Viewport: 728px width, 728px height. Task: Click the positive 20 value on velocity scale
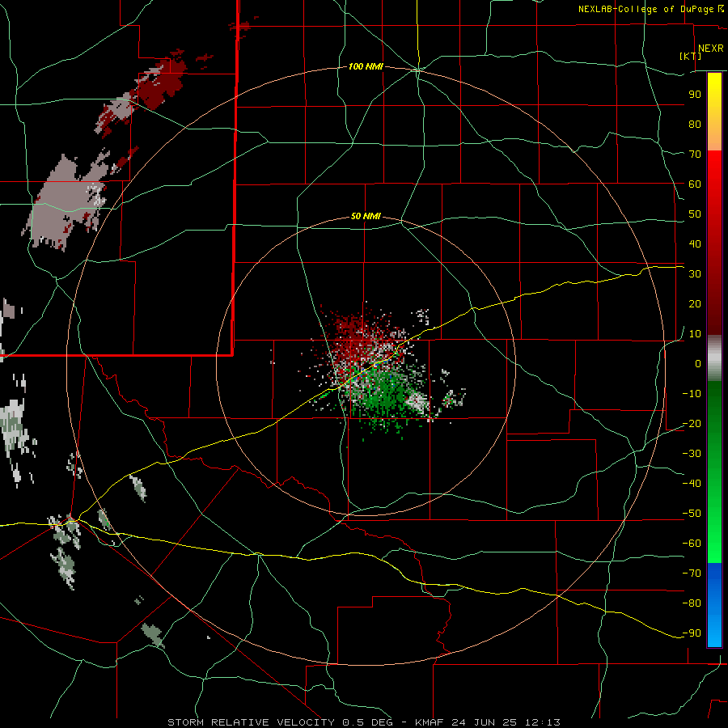695,303
